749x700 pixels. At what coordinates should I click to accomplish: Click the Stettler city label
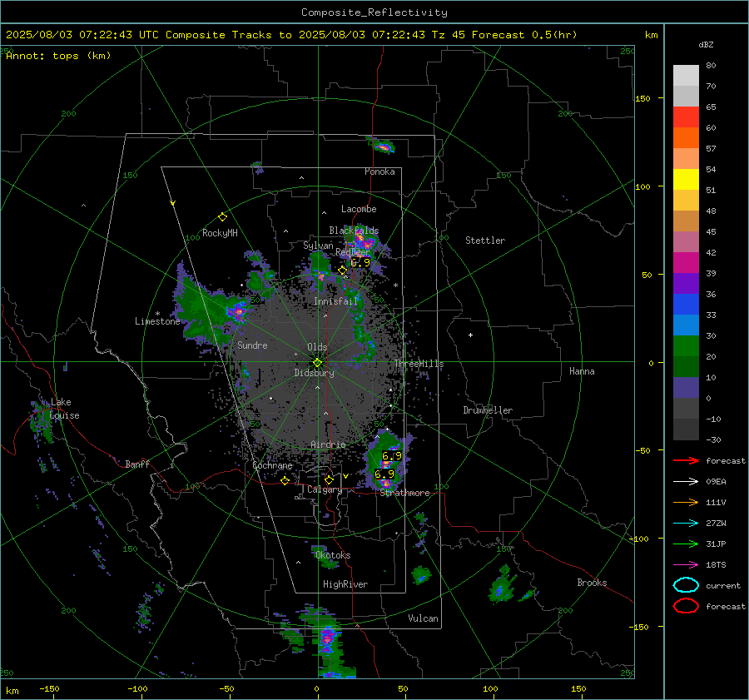(x=485, y=241)
